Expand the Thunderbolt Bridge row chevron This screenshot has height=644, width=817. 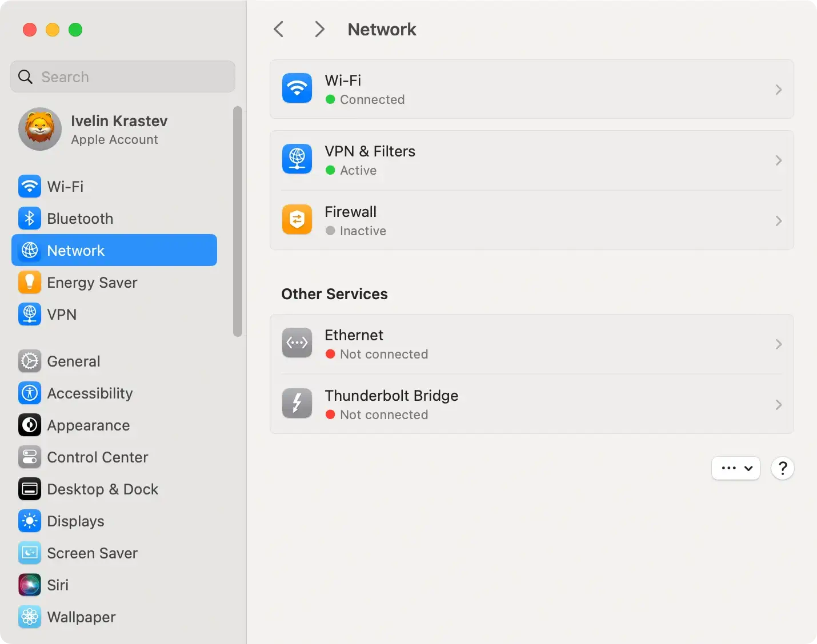pyautogui.click(x=778, y=405)
